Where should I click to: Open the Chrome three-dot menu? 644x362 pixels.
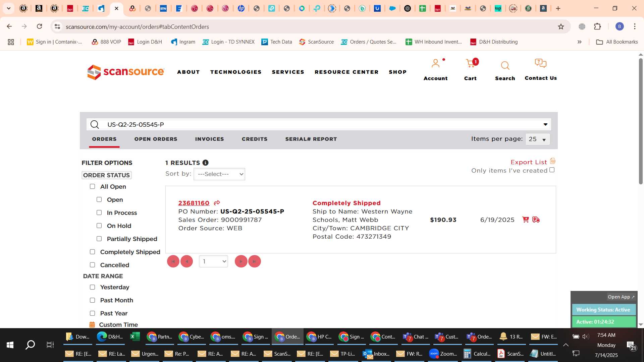(635, 26)
